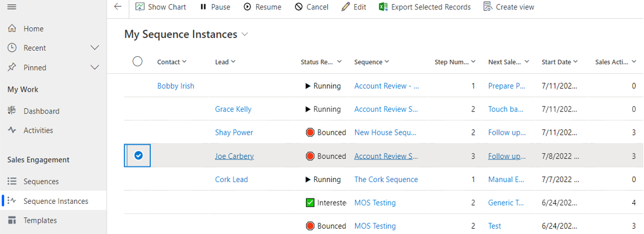Click Running arrow icon in Grace Kelly row
This screenshot has width=644, height=234.
(308, 109)
